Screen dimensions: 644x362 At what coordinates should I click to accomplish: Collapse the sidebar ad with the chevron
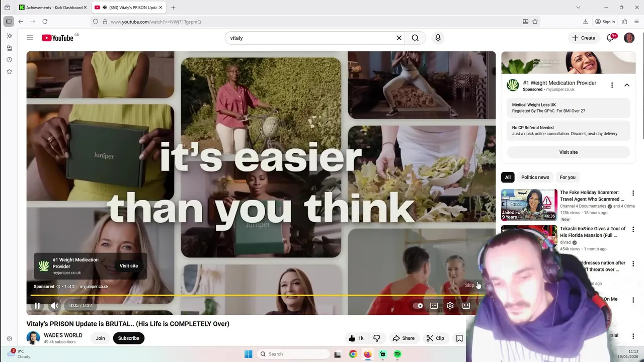627,85
